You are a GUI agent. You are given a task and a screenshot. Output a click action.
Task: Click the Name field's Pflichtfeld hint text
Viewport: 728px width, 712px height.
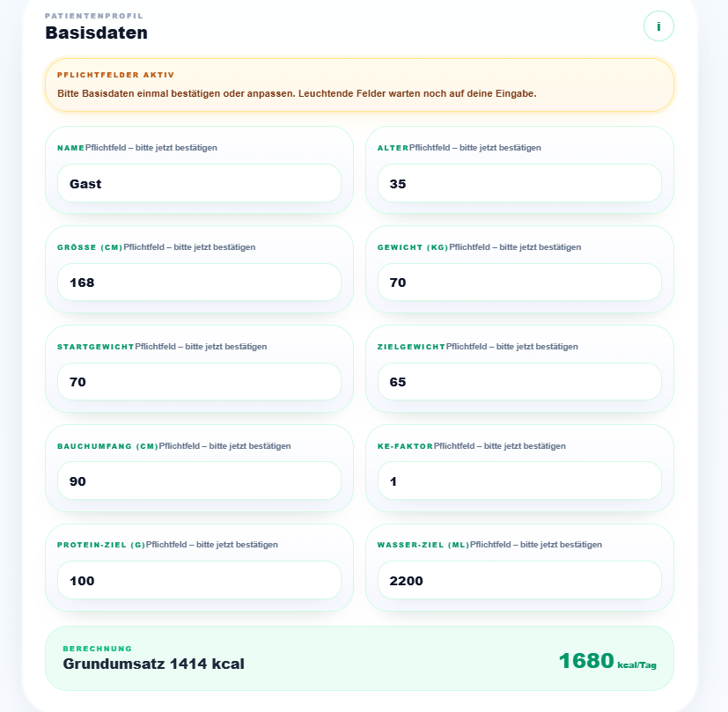(x=151, y=148)
